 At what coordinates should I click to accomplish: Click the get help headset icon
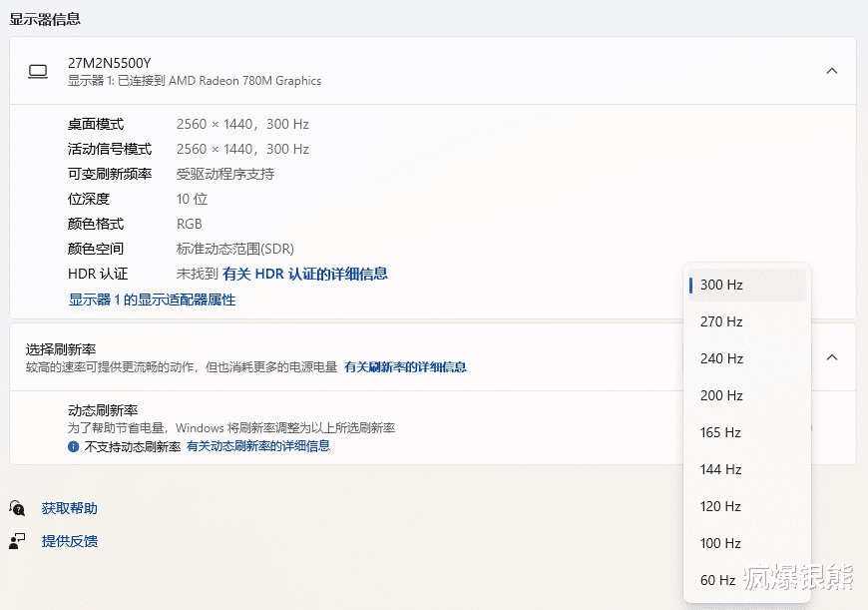pyautogui.click(x=17, y=508)
